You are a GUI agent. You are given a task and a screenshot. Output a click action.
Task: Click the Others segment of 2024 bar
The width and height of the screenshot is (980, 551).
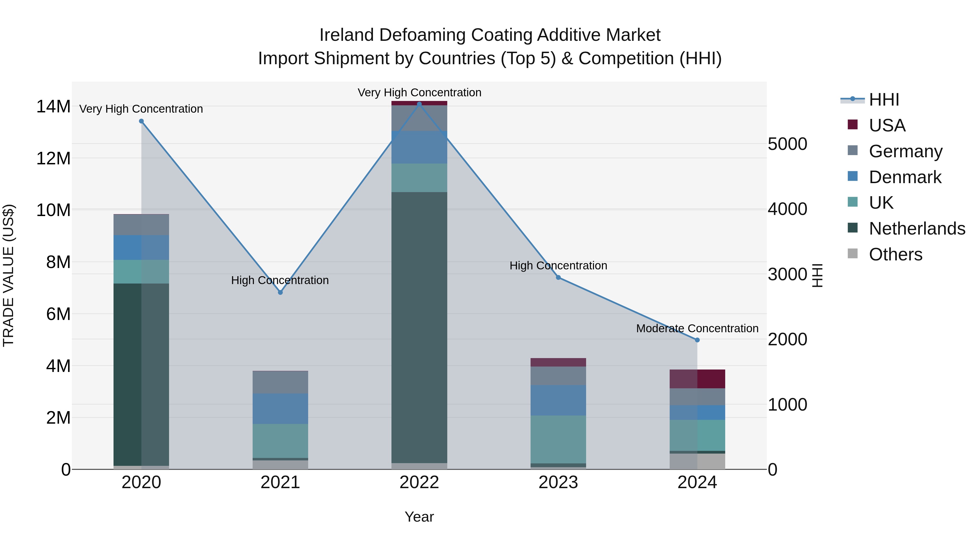coord(697,461)
